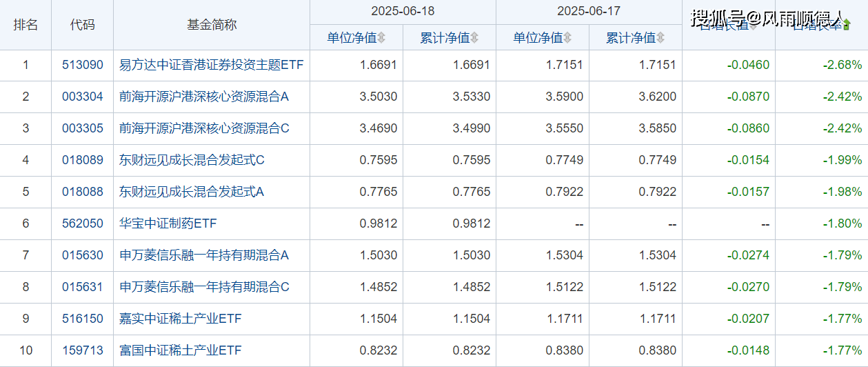Select the 3.5850 cumulative net value
Image resolution: width=868 pixels, height=367 pixels.
658,129
